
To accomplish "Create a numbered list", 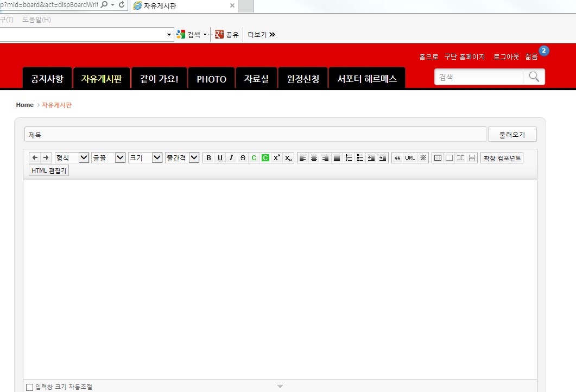I will pyautogui.click(x=348, y=157).
